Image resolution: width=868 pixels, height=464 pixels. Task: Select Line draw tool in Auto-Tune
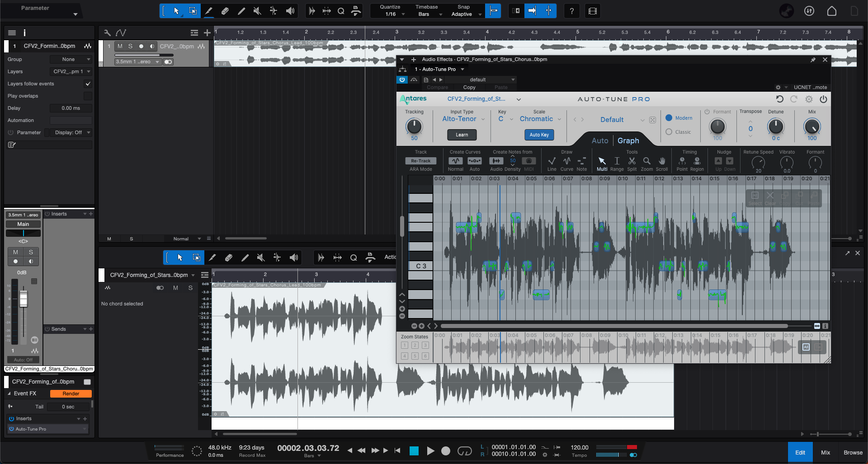(x=552, y=161)
